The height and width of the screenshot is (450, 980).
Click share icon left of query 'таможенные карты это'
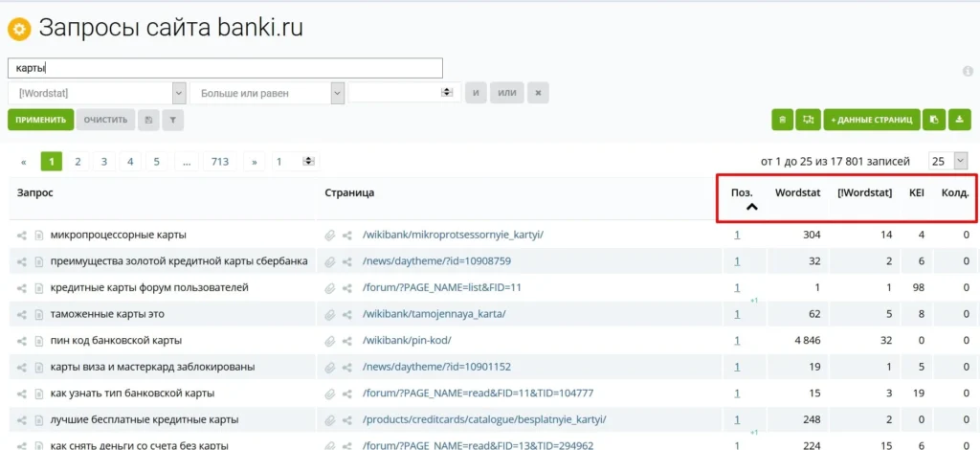(22, 314)
